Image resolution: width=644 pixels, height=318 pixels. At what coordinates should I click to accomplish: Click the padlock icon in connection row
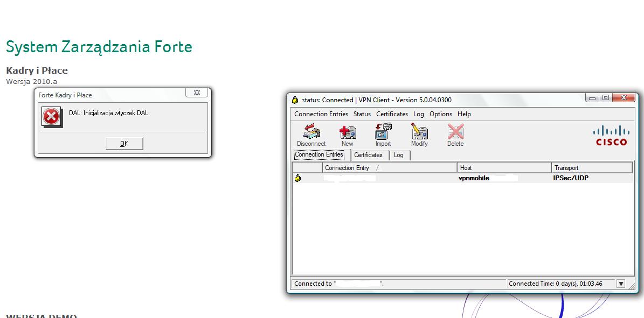(297, 179)
